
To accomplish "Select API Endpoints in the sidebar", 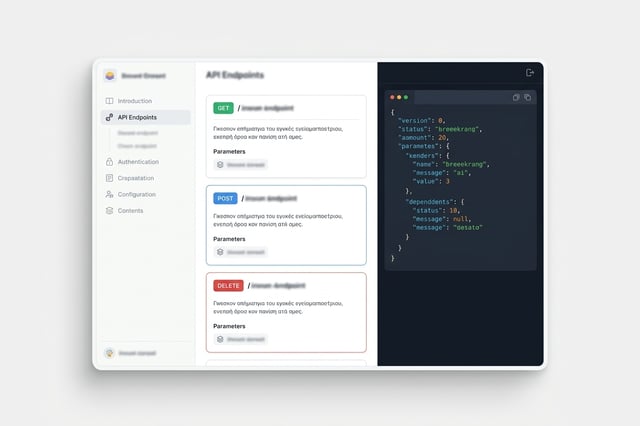I will pos(146,117).
